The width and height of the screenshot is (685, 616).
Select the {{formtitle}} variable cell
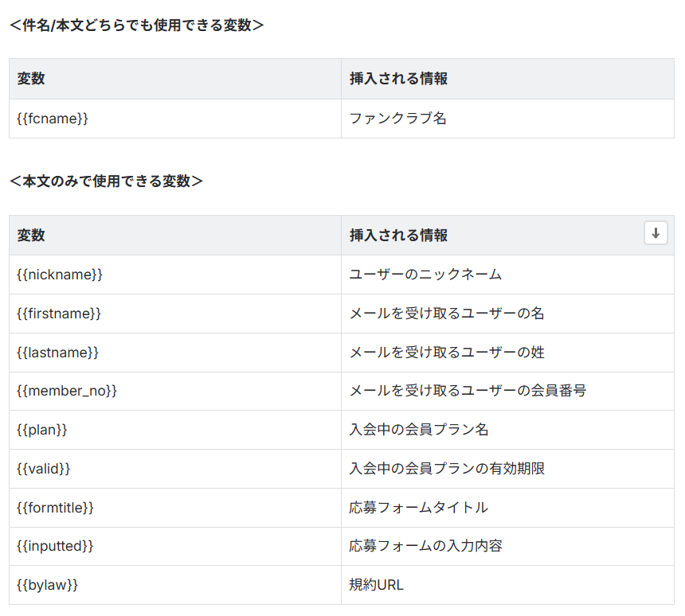pos(175,508)
